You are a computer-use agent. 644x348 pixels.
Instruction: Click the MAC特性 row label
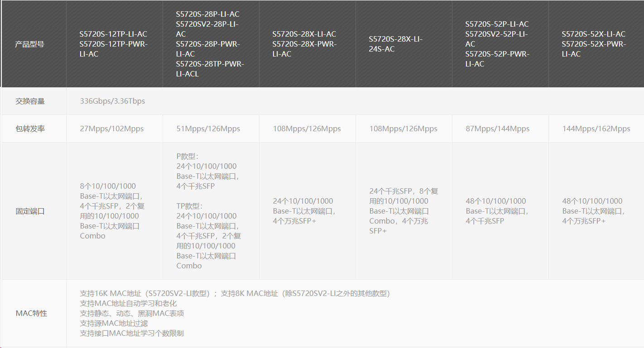point(31,314)
